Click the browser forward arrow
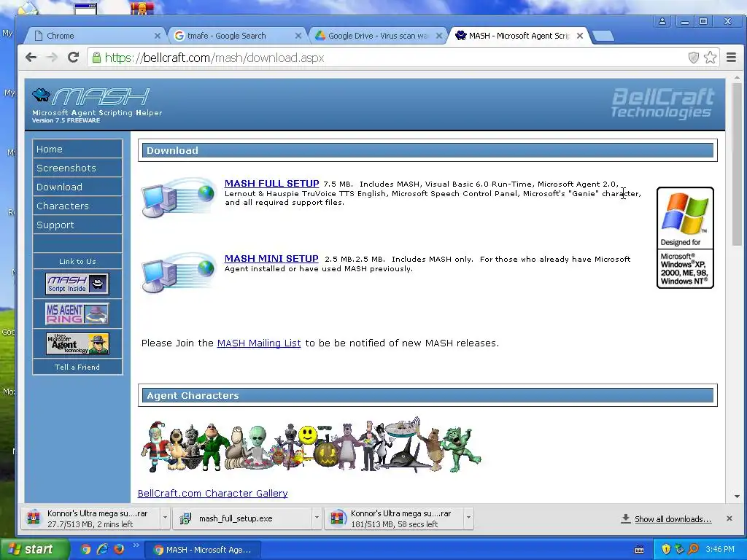The height and width of the screenshot is (560, 747). (x=52, y=58)
